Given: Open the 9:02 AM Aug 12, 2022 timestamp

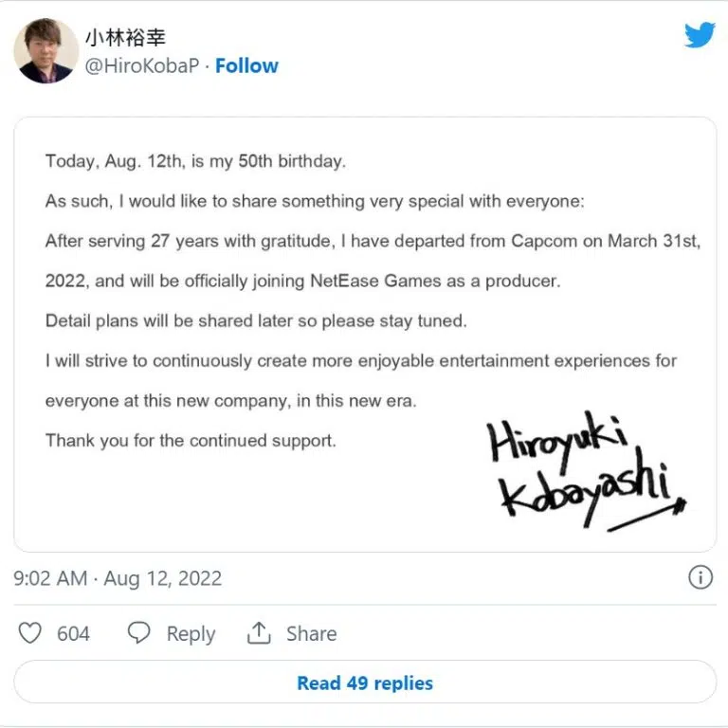Looking at the screenshot, I should click(x=118, y=578).
